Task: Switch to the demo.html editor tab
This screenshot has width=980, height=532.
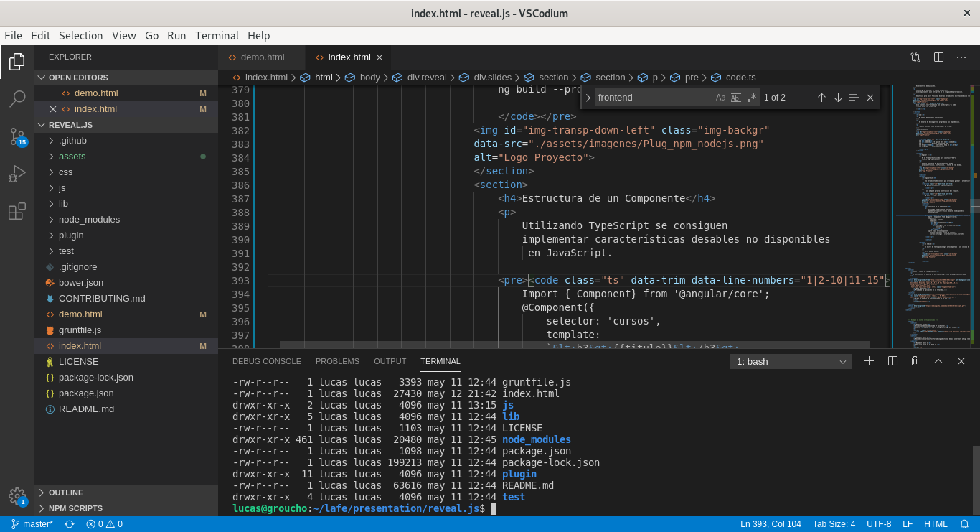Action: point(262,57)
